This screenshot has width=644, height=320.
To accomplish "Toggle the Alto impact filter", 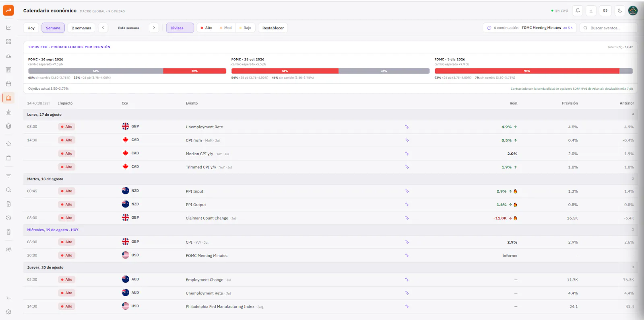I will pos(206,28).
